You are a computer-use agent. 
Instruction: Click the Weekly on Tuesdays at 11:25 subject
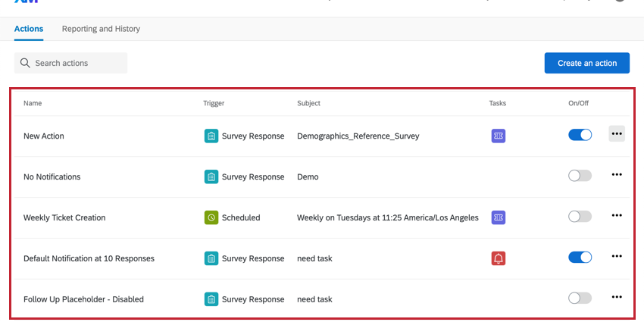388,217
